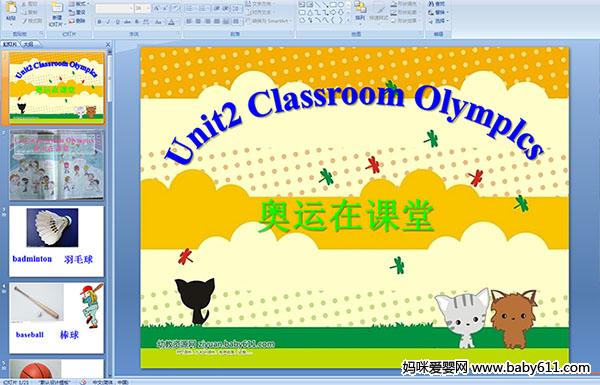
Task: Click the Grow Font icon
Action: pos(157,8)
